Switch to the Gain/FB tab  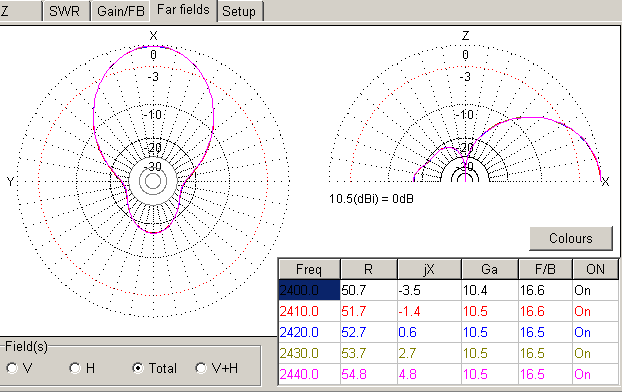coord(120,11)
